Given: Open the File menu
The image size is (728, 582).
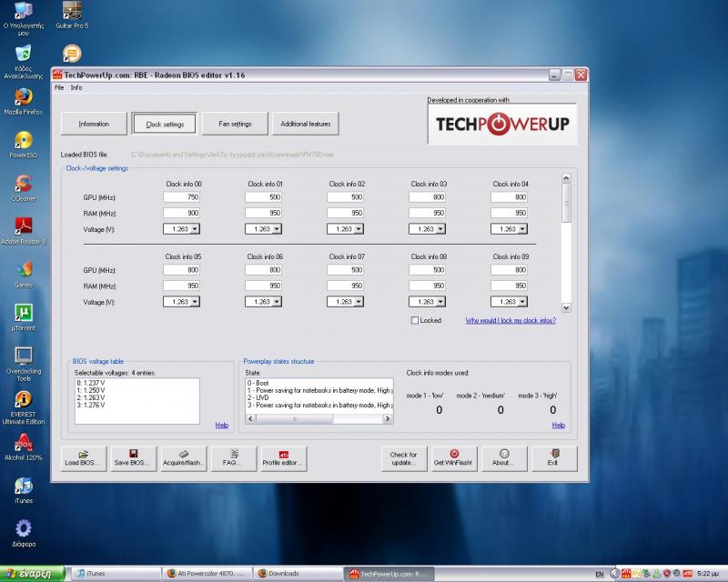Looking at the screenshot, I should pyautogui.click(x=59, y=87).
